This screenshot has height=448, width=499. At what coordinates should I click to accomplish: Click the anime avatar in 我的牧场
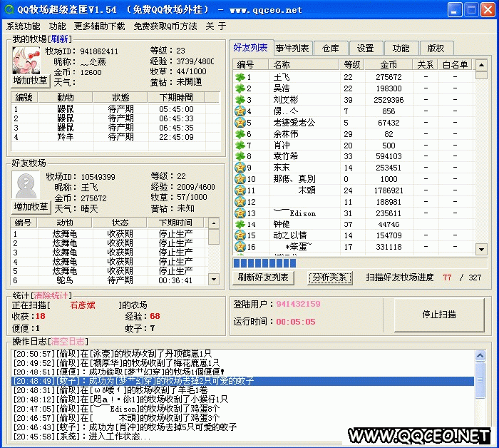tap(26, 59)
